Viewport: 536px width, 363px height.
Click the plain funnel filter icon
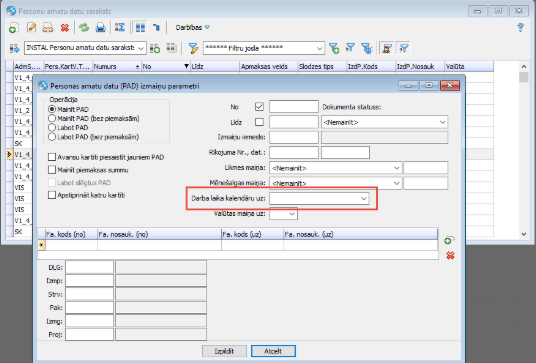(x=350, y=48)
